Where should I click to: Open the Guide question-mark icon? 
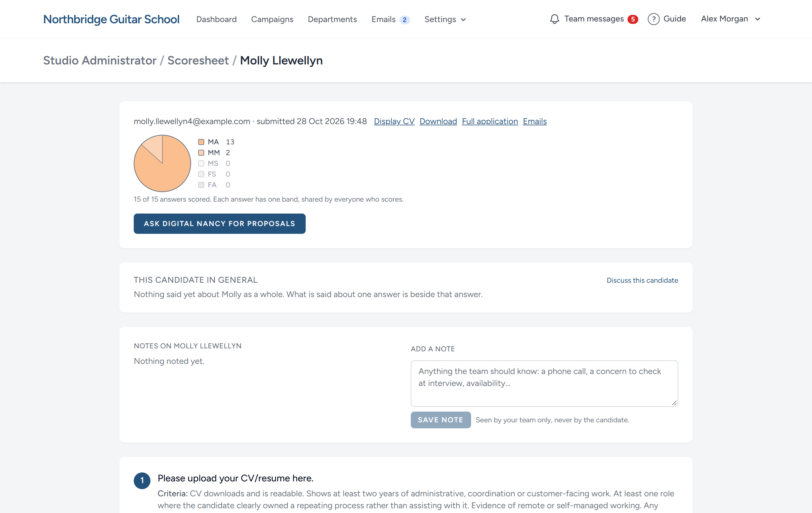click(x=653, y=19)
